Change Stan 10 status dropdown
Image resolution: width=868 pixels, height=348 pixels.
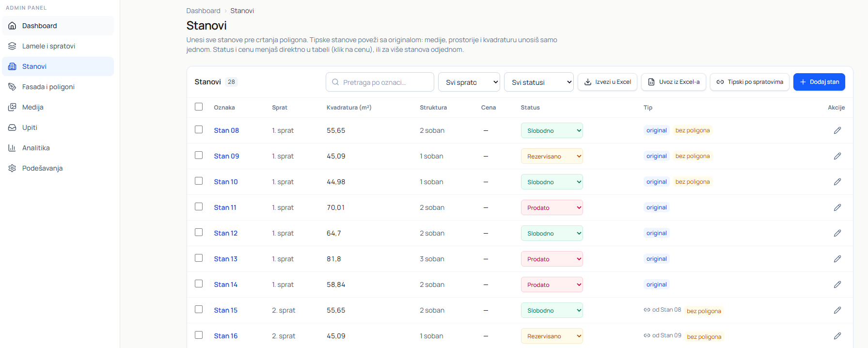click(x=552, y=182)
